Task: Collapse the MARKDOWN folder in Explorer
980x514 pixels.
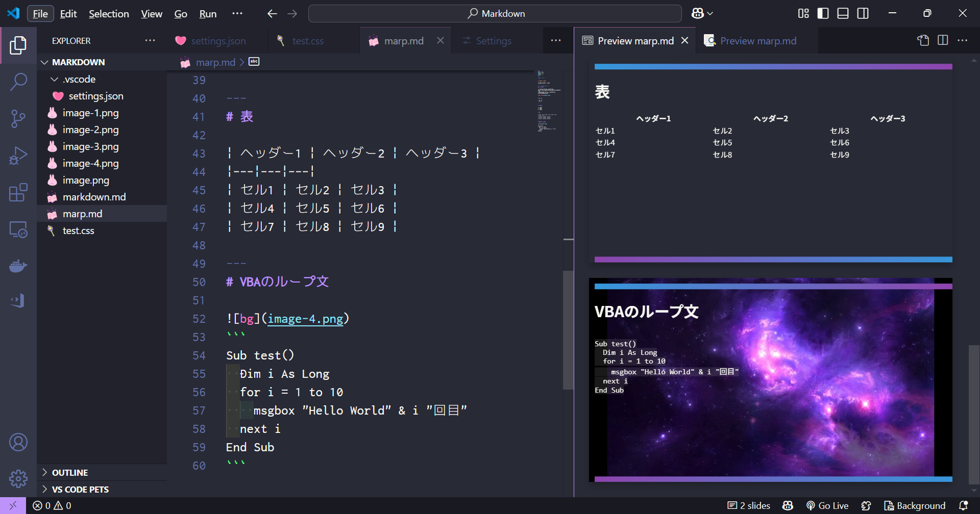Action: click(45, 62)
